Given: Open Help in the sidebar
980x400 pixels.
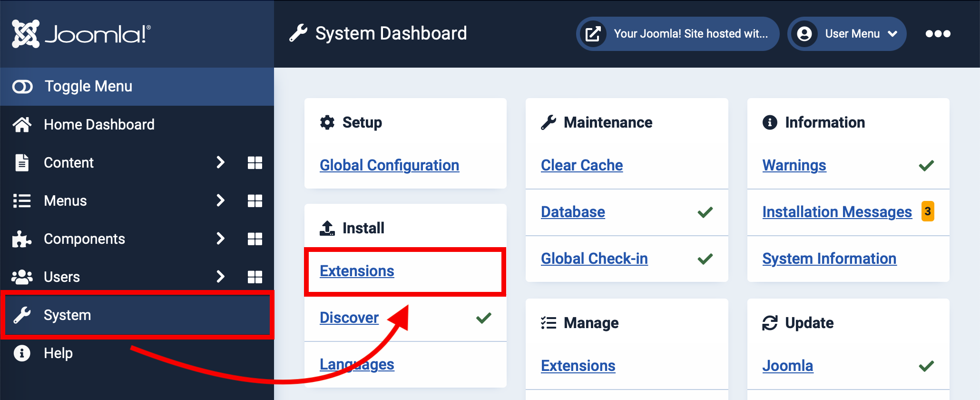Looking at the screenshot, I should pyautogui.click(x=58, y=353).
